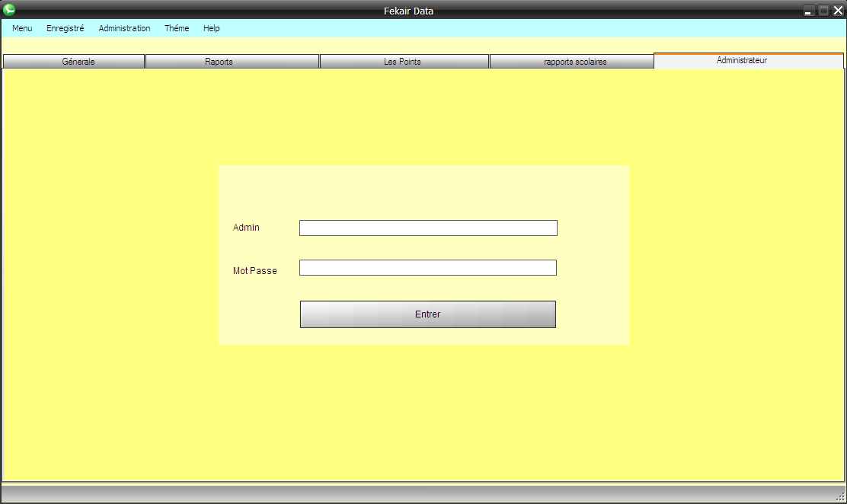Focus the Admin username input field
Viewport: 847px width, 504px height.
pos(428,228)
